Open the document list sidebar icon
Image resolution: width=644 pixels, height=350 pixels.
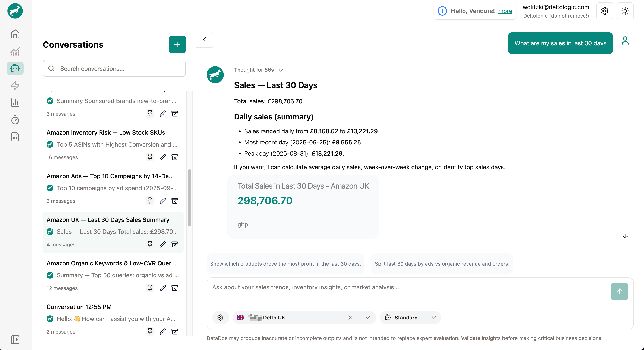[15, 137]
